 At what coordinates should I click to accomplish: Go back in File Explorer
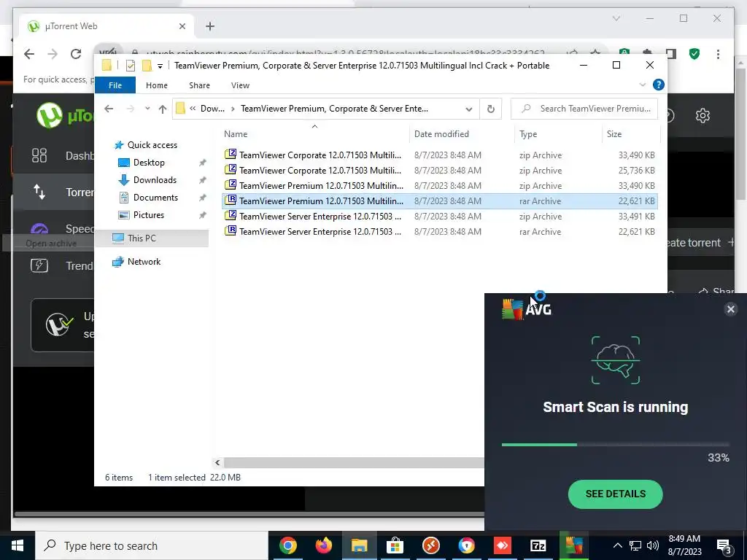coord(109,109)
